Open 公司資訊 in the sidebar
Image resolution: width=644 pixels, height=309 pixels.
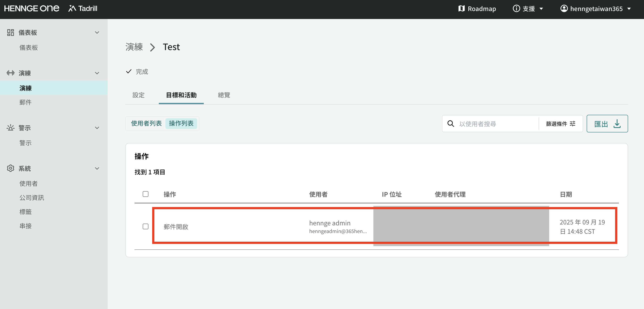coord(32,198)
